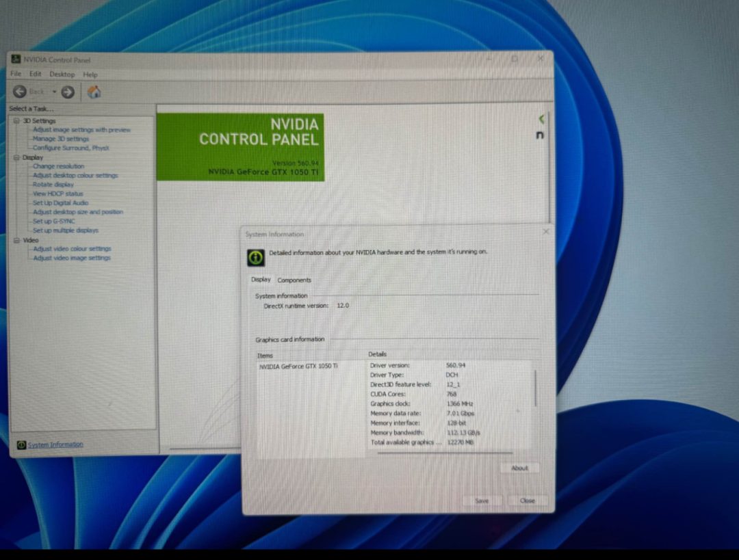Image resolution: width=739 pixels, height=560 pixels.
Task: Open the System Information link
Action: point(55,444)
